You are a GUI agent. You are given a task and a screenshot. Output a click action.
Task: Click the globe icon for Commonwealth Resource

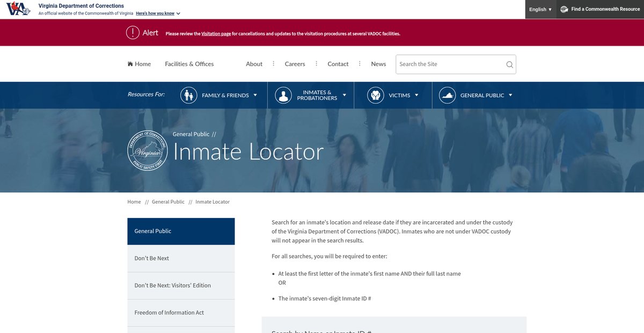[x=564, y=9]
